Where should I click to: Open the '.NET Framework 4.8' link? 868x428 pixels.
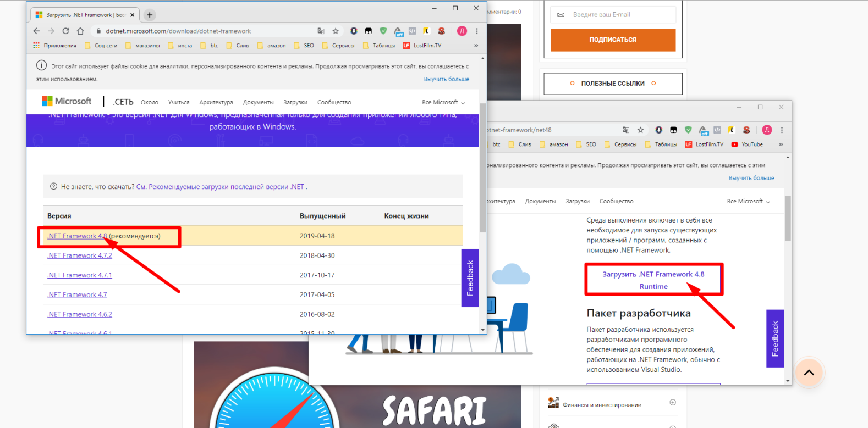pyautogui.click(x=78, y=236)
